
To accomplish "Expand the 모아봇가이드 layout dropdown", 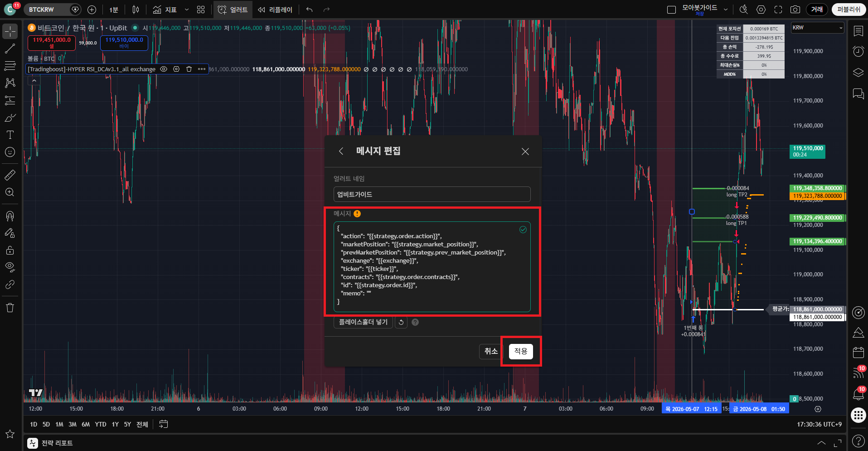I will [726, 10].
